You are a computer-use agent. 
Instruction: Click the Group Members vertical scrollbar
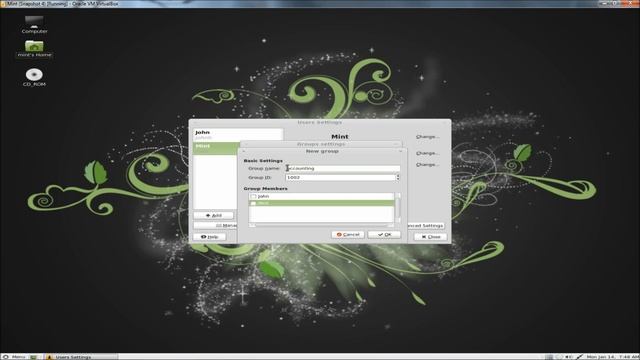click(x=399, y=207)
